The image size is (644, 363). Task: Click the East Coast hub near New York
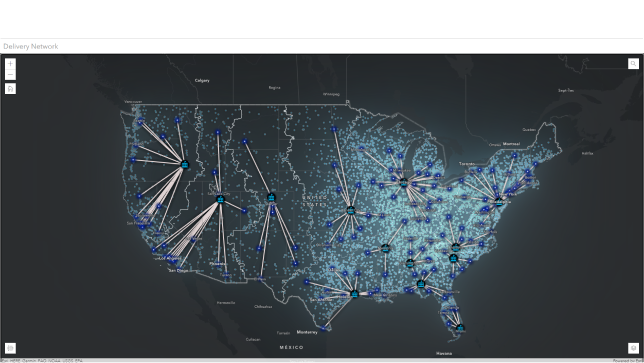(499, 201)
